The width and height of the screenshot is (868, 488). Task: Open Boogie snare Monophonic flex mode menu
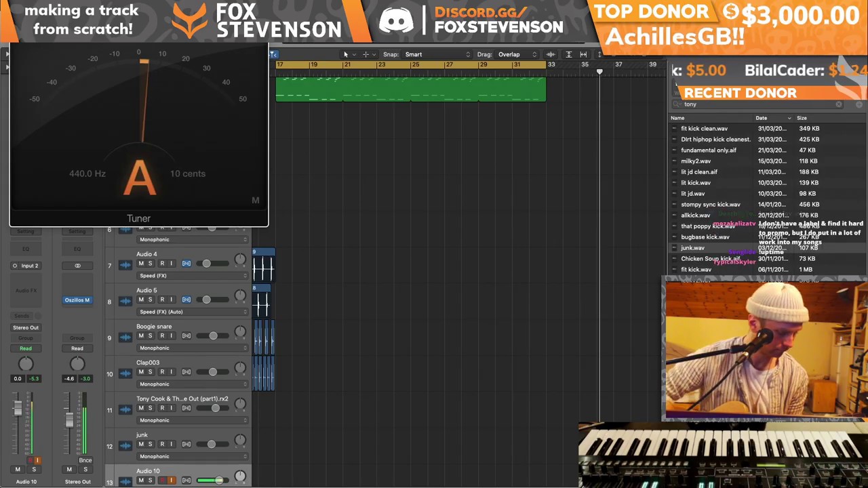193,348
